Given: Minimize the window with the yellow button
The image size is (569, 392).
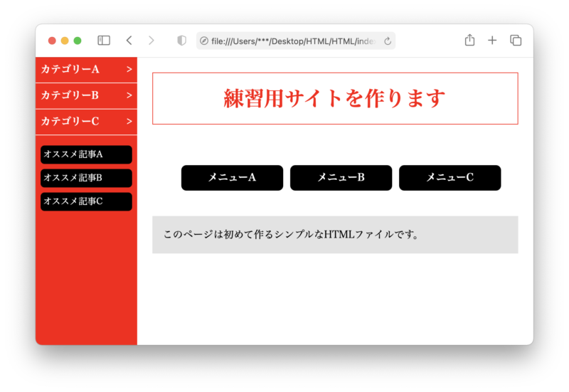Looking at the screenshot, I should (65, 41).
